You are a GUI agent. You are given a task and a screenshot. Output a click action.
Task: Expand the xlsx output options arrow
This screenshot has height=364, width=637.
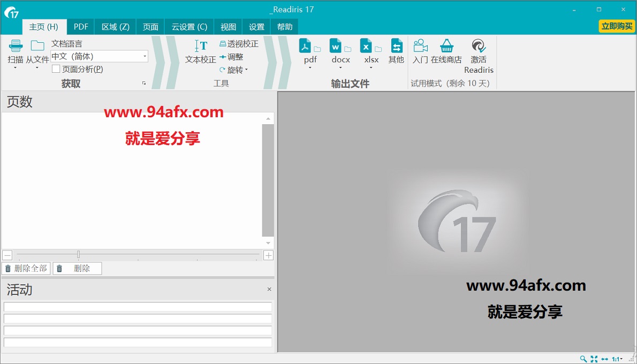pyautogui.click(x=371, y=68)
